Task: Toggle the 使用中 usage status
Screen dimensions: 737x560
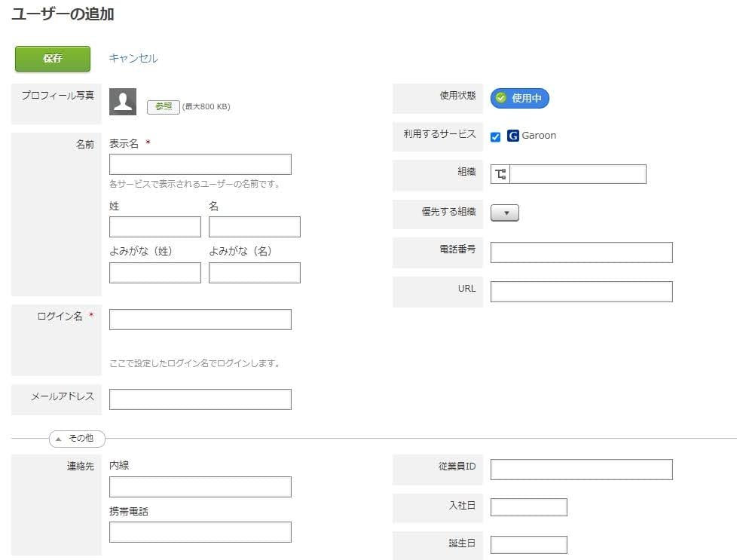Action: pos(519,98)
